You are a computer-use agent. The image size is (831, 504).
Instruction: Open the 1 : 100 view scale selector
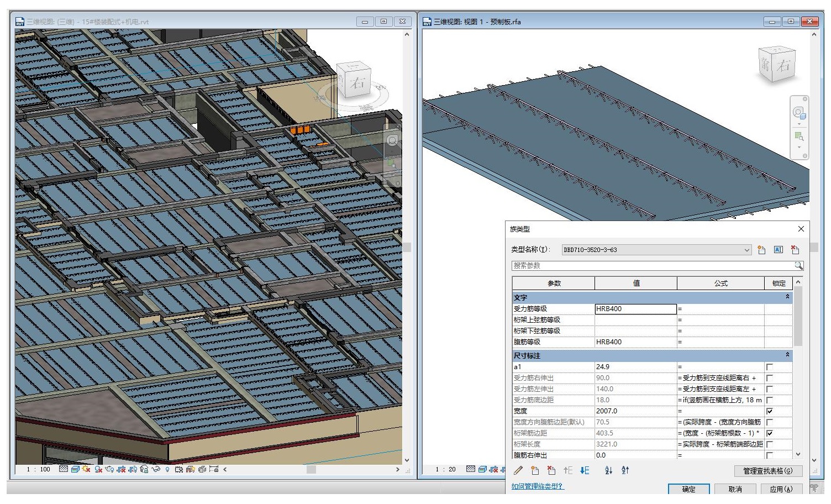click(38, 469)
